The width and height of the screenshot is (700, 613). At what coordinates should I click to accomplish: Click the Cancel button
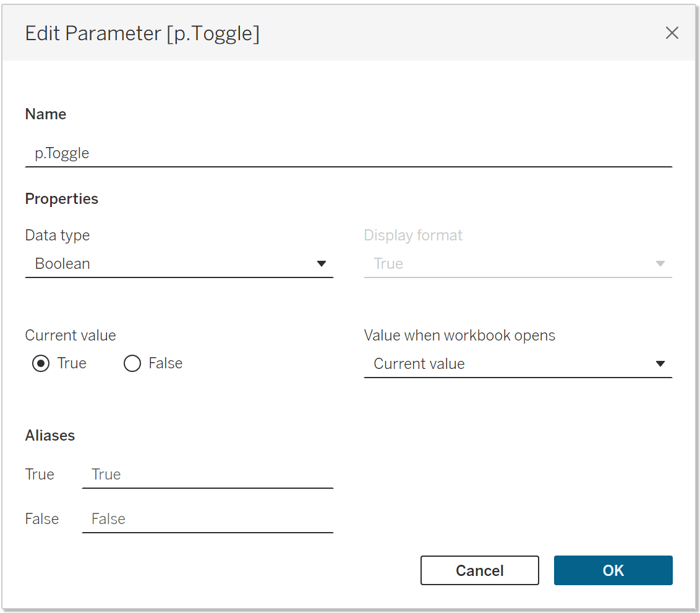(x=479, y=570)
